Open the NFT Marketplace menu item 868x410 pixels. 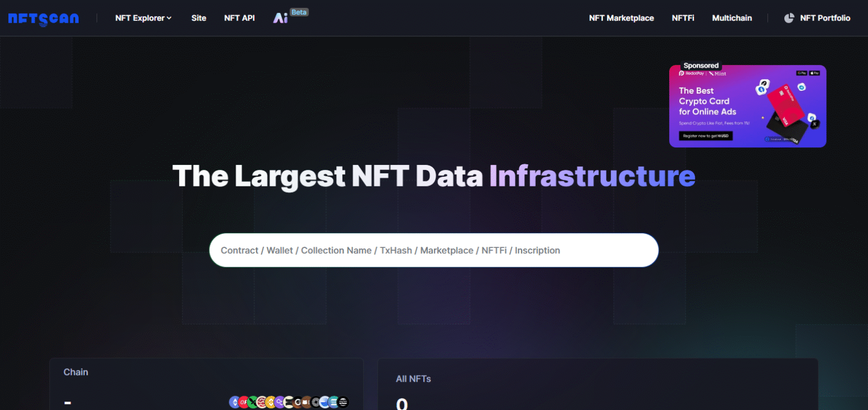pos(622,18)
